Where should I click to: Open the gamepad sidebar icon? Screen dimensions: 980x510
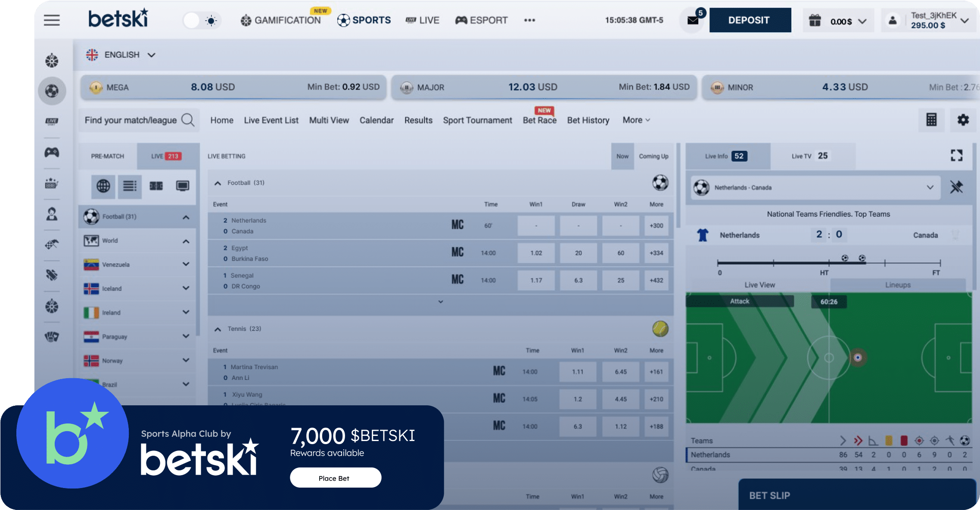[x=52, y=152]
